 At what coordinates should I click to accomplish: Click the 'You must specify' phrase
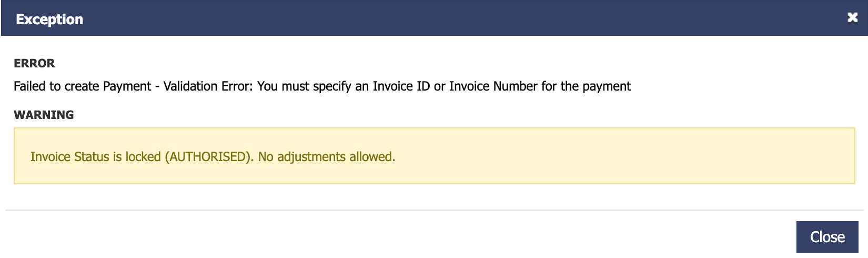click(304, 86)
